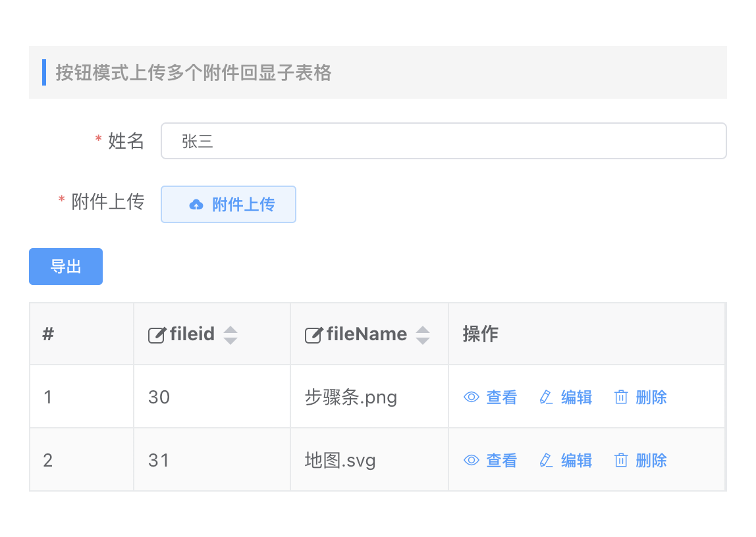Click the edit icon beside fileid header

[157, 335]
